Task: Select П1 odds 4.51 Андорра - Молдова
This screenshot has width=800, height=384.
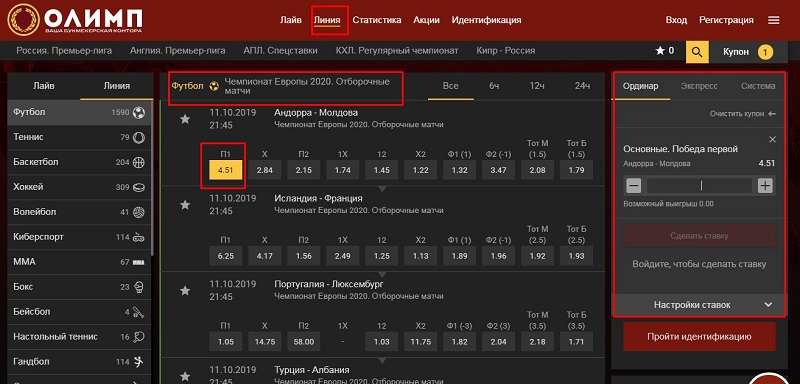Action: pyautogui.click(x=226, y=170)
